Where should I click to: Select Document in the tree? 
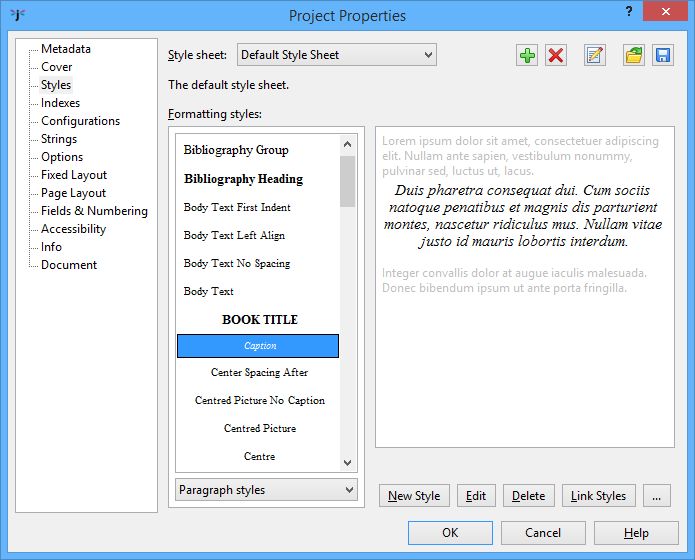pyautogui.click(x=69, y=265)
